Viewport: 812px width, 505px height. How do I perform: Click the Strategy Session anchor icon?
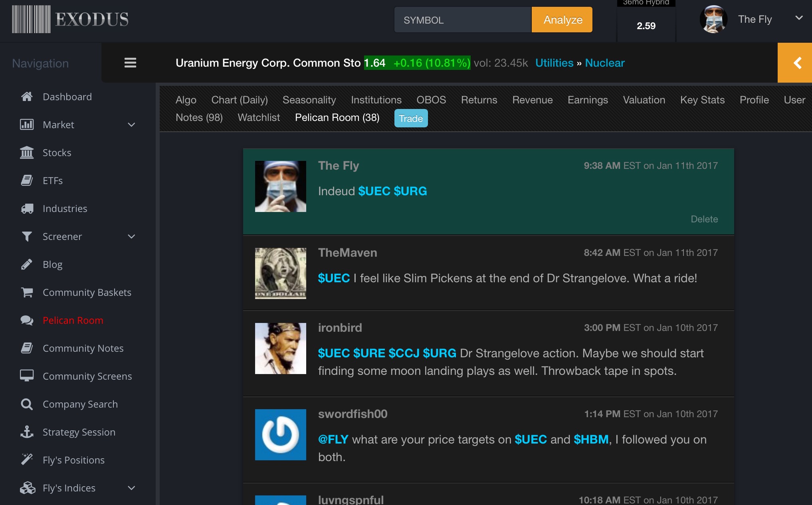[x=27, y=432]
